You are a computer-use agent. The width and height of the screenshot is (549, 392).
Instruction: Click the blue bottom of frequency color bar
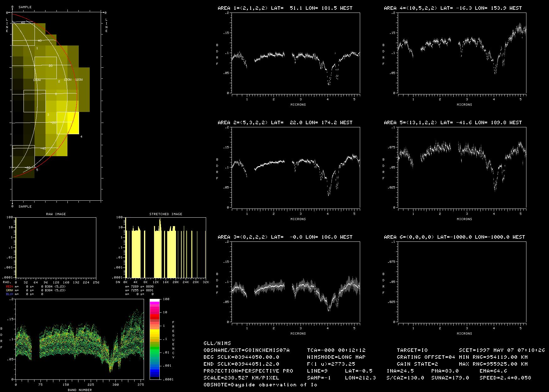pyautogui.click(x=155, y=373)
